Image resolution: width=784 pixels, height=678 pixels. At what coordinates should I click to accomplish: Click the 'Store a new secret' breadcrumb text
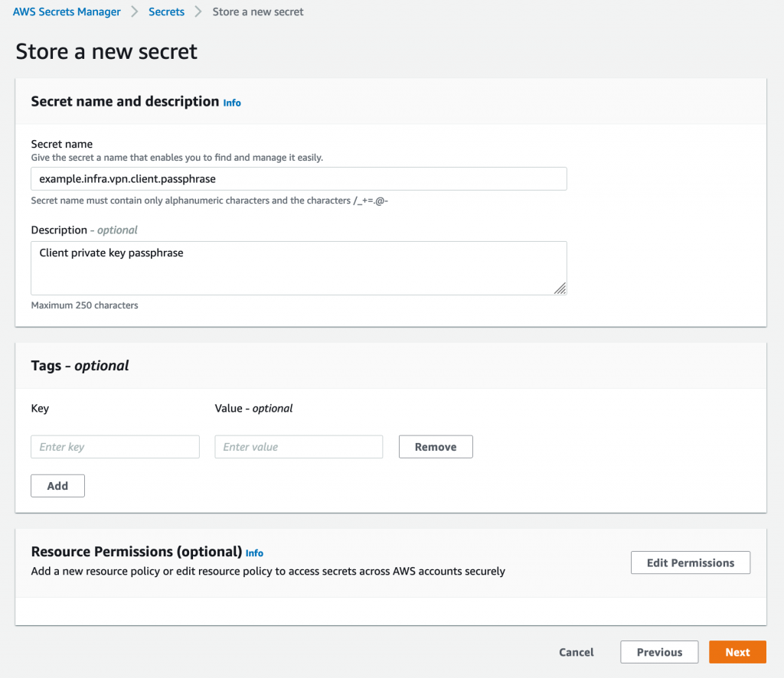pyautogui.click(x=258, y=11)
